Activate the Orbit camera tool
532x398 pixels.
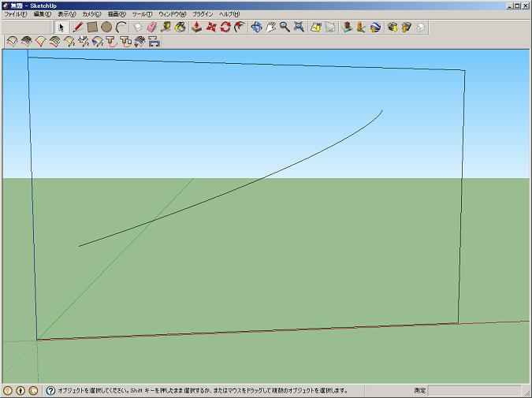[x=256, y=27]
